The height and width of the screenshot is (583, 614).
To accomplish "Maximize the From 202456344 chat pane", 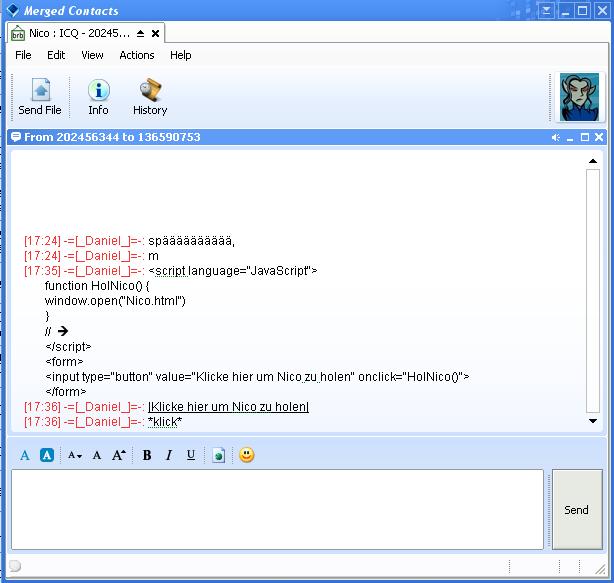I will click(x=585, y=137).
